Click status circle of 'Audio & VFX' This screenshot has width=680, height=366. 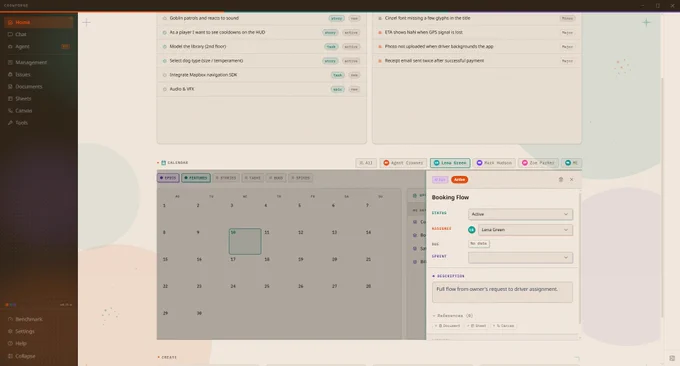pos(165,89)
